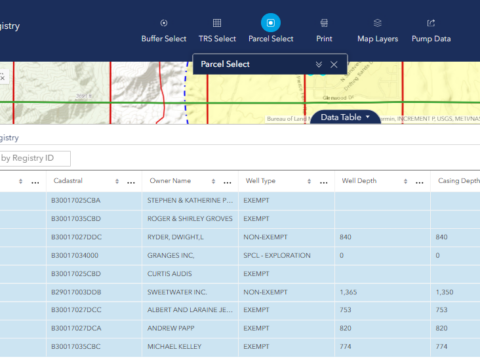This screenshot has width=480, height=360.
Task: Collapse the Parcel Select panel with double chevron
Action: coord(319,64)
